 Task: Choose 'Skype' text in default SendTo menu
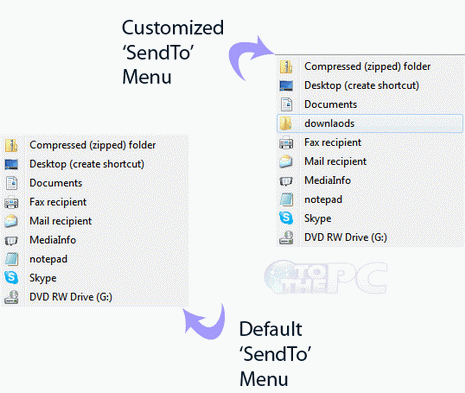coord(43,278)
